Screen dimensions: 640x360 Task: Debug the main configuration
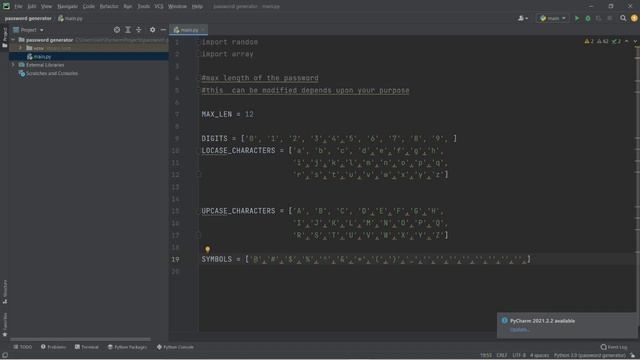(588, 18)
